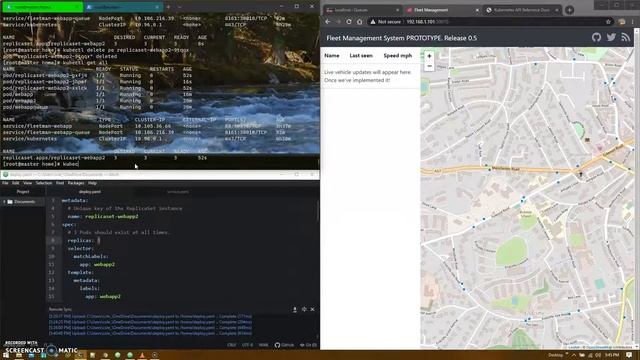The height and width of the screenshot is (360, 640).
Task: Click the Windows Start button
Action: click(6, 355)
